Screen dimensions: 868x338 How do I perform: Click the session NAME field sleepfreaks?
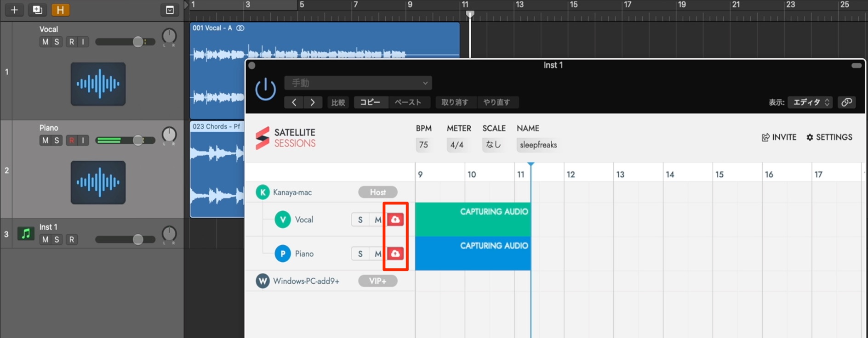[538, 145]
